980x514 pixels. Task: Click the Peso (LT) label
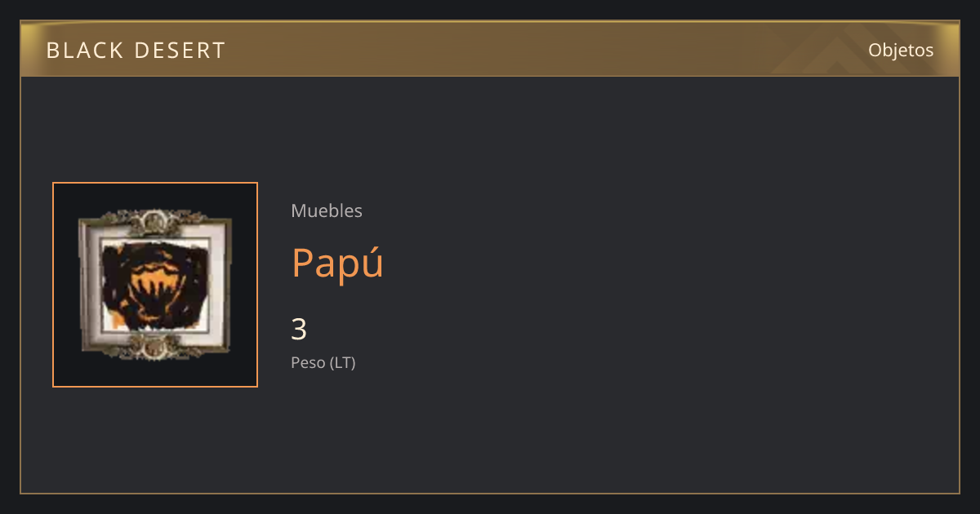323,363
